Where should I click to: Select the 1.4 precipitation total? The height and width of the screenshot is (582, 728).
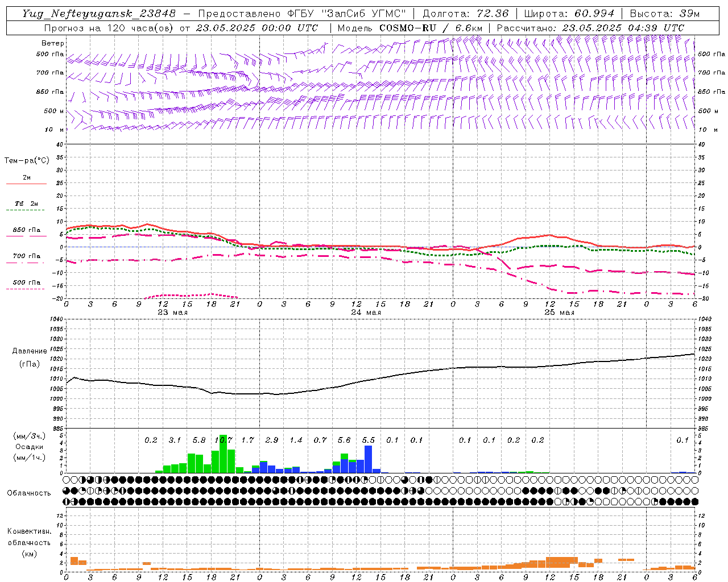pyautogui.click(x=296, y=440)
